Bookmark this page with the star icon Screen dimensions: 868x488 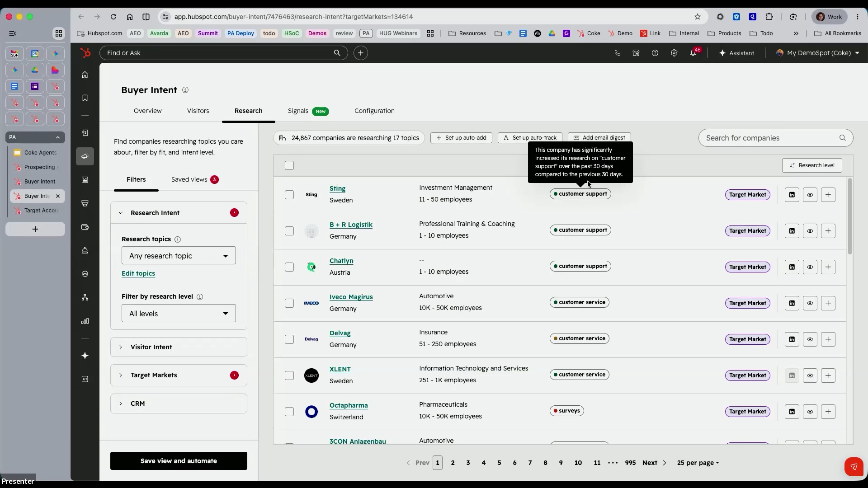point(698,17)
